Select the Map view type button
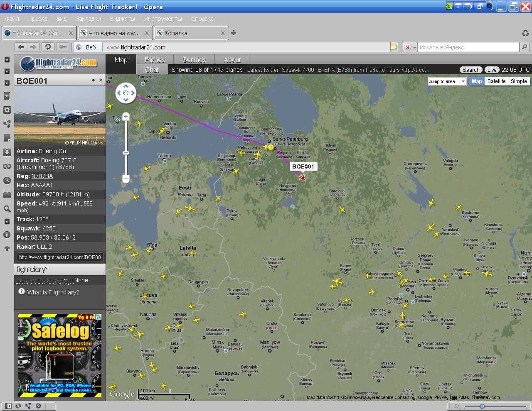This screenshot has width=532, height=411. [x=477, y=81]
